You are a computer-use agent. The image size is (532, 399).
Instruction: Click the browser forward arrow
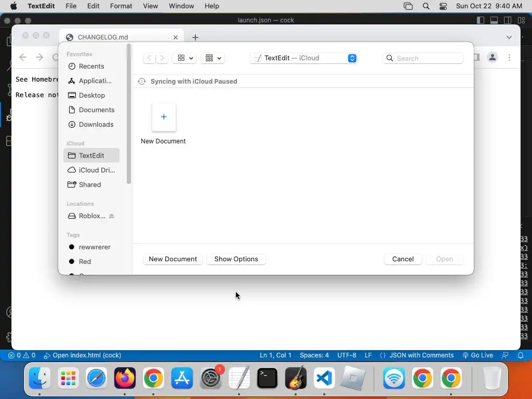tap(39, 57)
